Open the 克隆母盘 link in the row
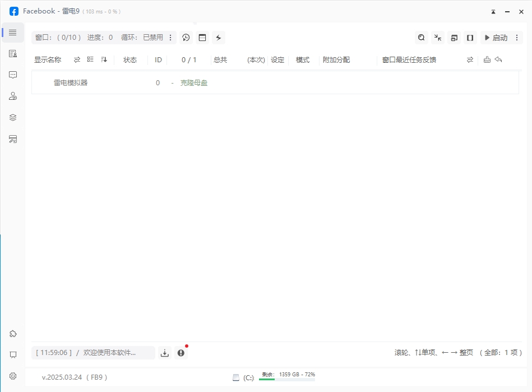 pos(193,81)
